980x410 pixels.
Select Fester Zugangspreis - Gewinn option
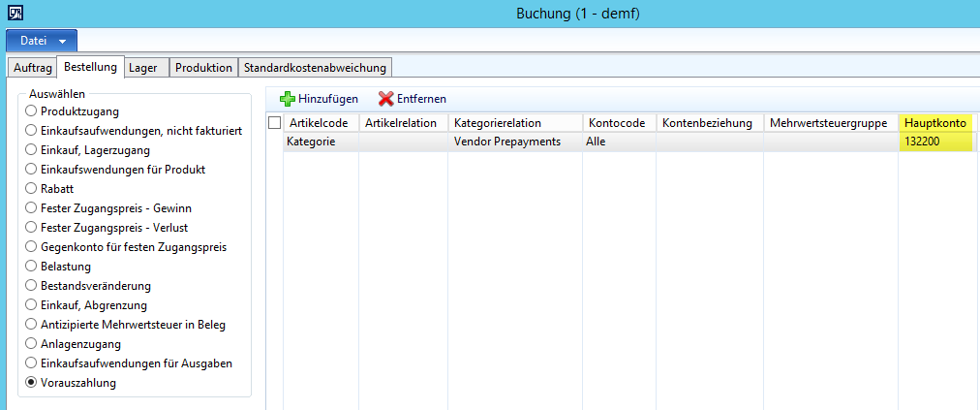click(x=32, y=208)
